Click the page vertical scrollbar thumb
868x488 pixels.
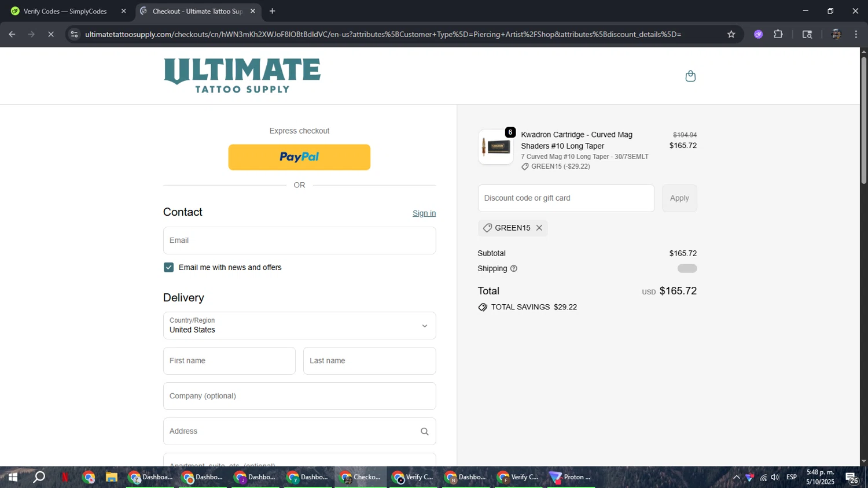[x=863, y=120]
